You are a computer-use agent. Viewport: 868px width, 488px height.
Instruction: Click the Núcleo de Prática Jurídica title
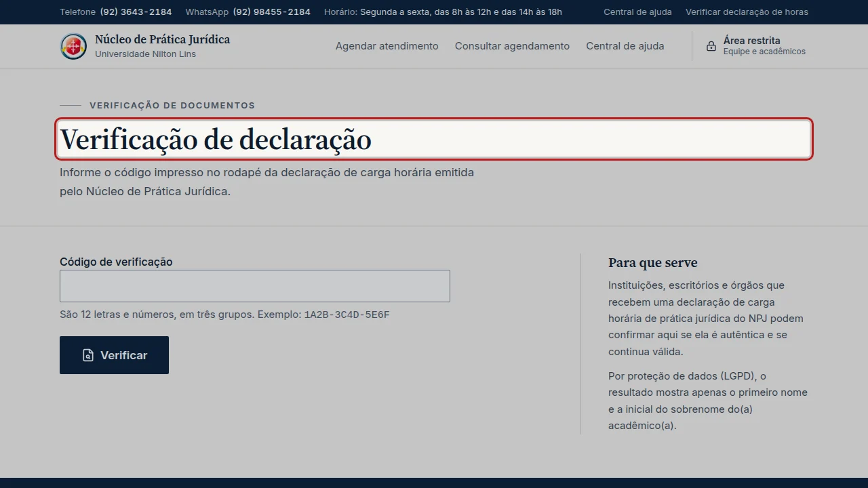point(162,39)
